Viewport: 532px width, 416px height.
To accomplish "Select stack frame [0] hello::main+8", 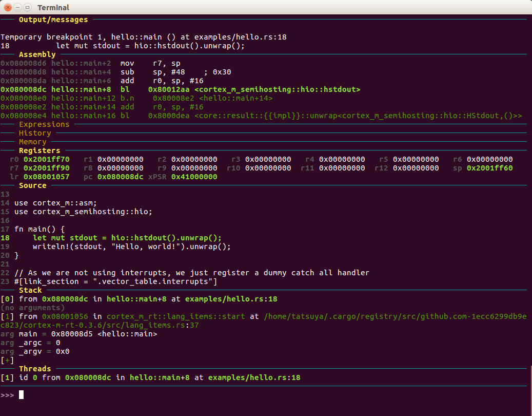I will [103, 299].
